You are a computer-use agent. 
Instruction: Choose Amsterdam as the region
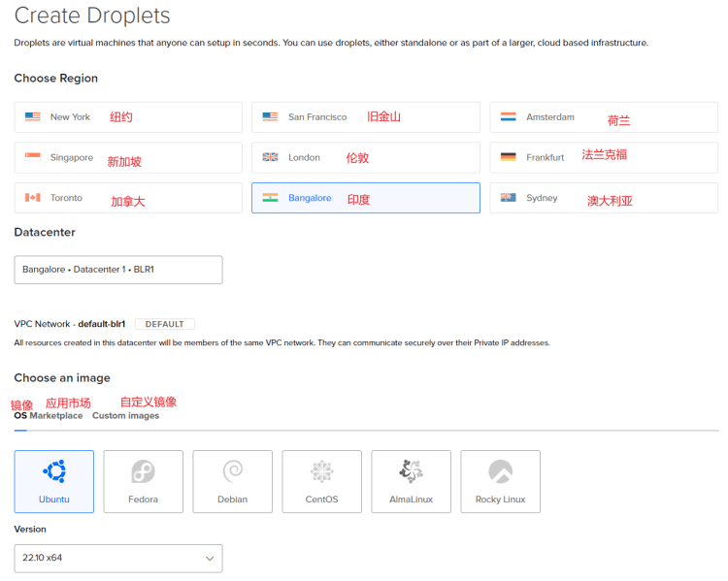604,117
